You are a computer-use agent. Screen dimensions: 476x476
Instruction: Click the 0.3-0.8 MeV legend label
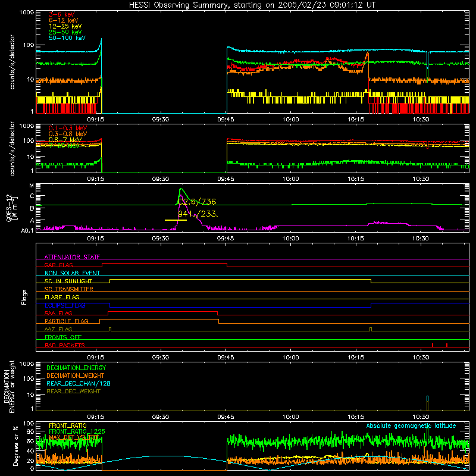click(68, 134)
